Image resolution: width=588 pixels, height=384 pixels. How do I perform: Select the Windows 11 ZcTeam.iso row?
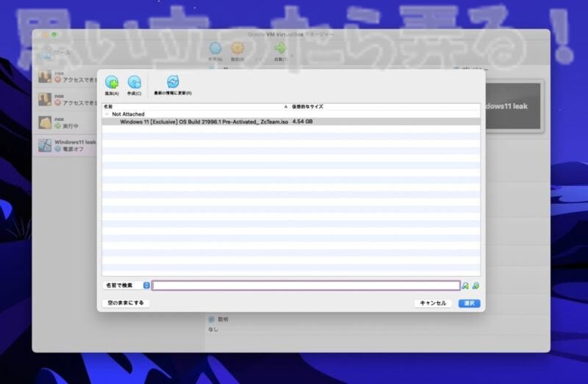click(291, 121)
